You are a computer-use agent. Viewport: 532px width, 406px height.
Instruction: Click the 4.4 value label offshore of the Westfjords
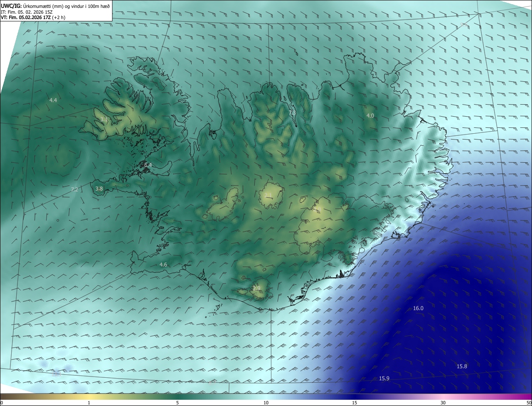tap(53, 100)
